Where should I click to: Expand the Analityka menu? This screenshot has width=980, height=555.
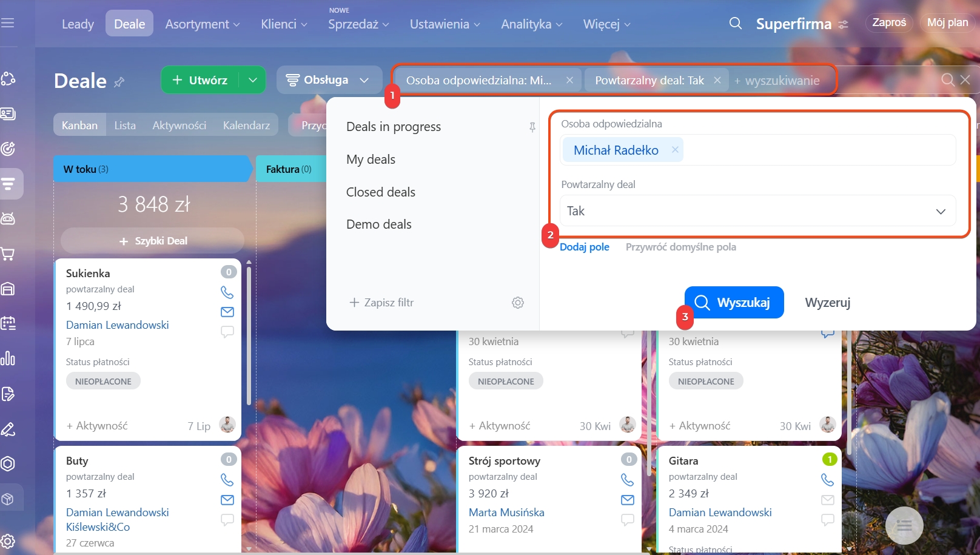531,24
